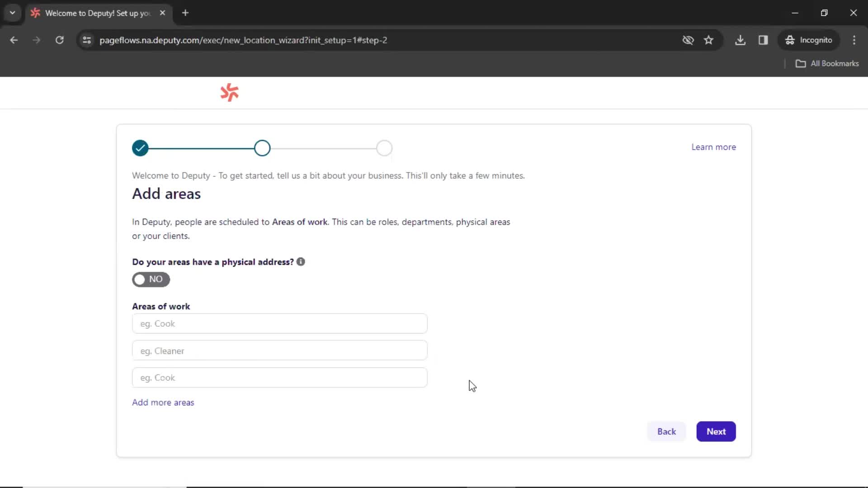
Task: Click the Learn more link
Action: pos(714,146)
